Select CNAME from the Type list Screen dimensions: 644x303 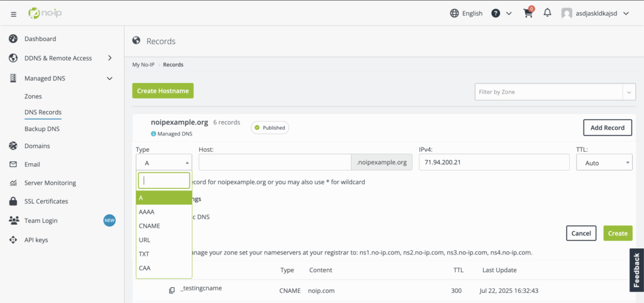(150, 226)
